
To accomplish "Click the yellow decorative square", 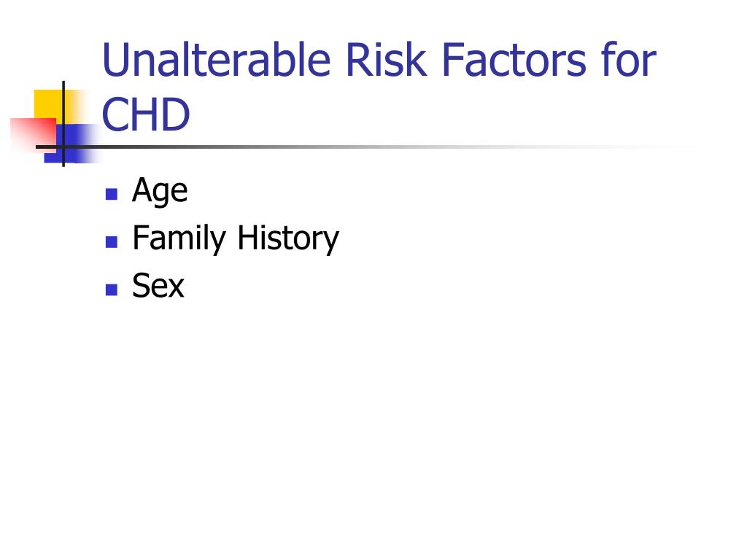I will [49, 104].
